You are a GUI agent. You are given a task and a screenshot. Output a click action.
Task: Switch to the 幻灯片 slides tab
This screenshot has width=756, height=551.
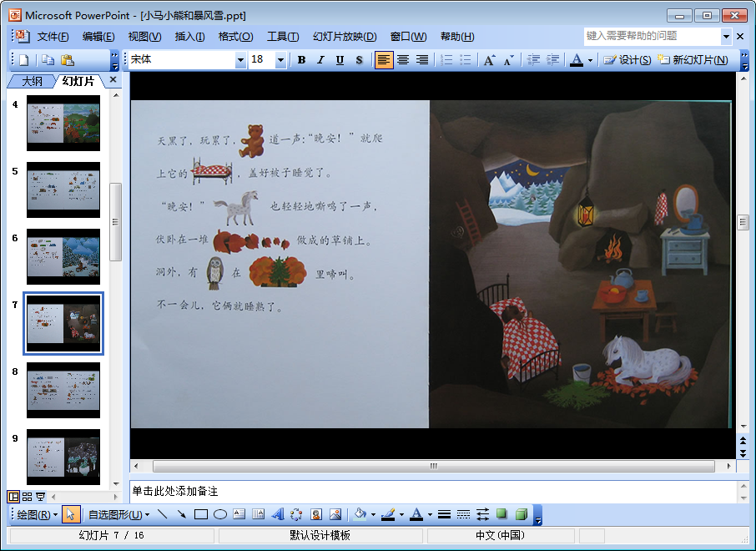pos(78,81)
